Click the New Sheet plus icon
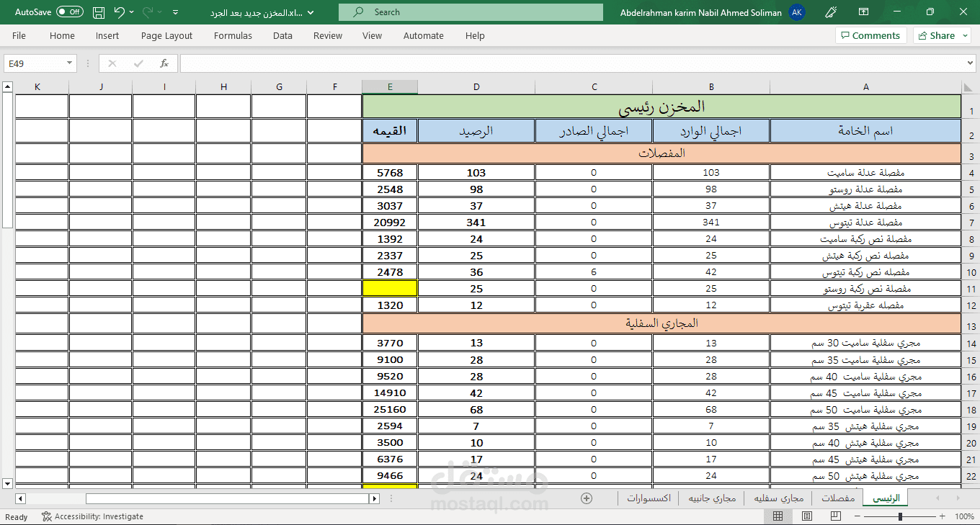The width and height of the screenshot is (980, 525). (x=587, y=498)
